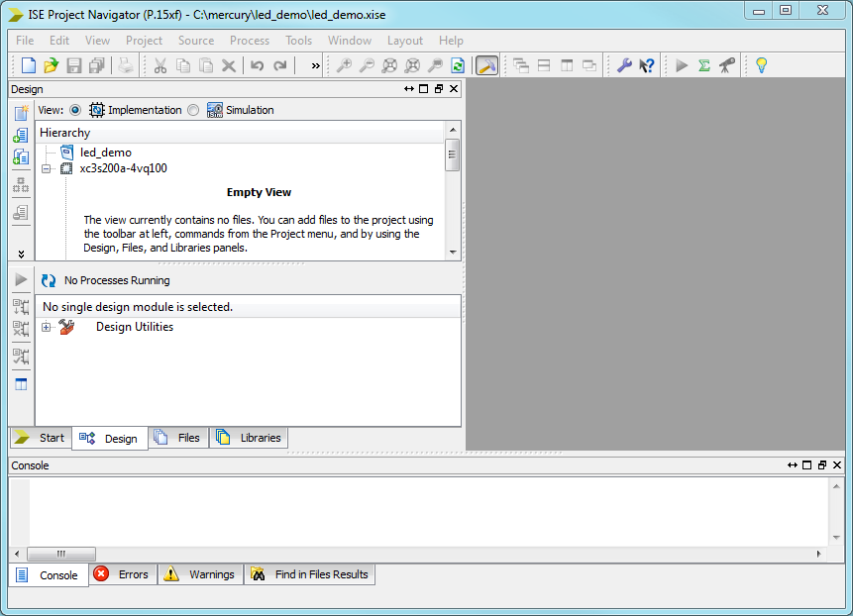Click the tile windows horizontally icon

coord(544,65)
